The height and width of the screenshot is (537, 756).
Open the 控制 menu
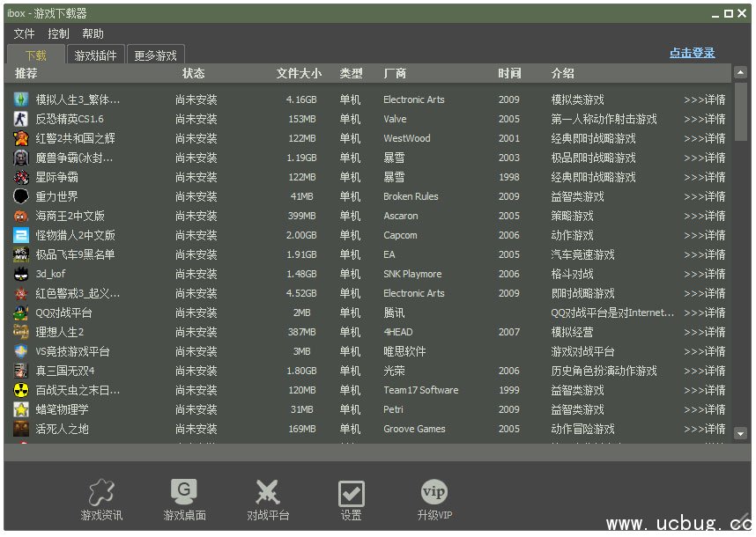pyautogui.click(x=58, y=33)
